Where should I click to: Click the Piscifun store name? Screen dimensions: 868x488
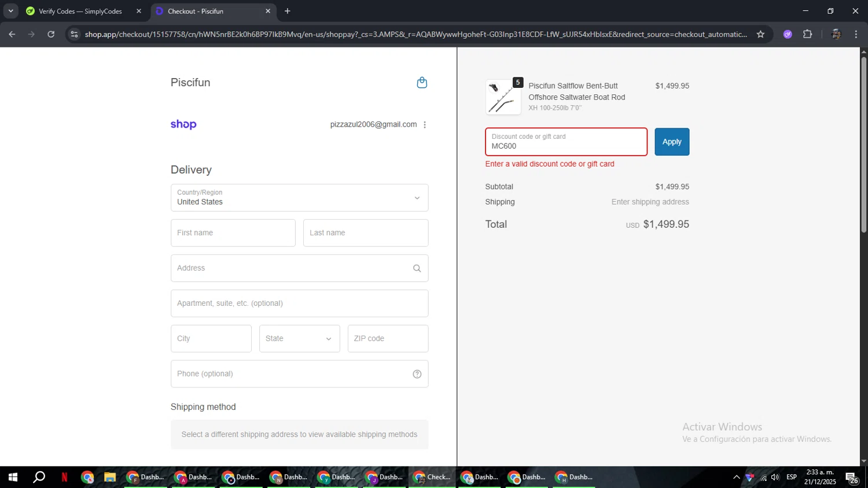point(190,83)
